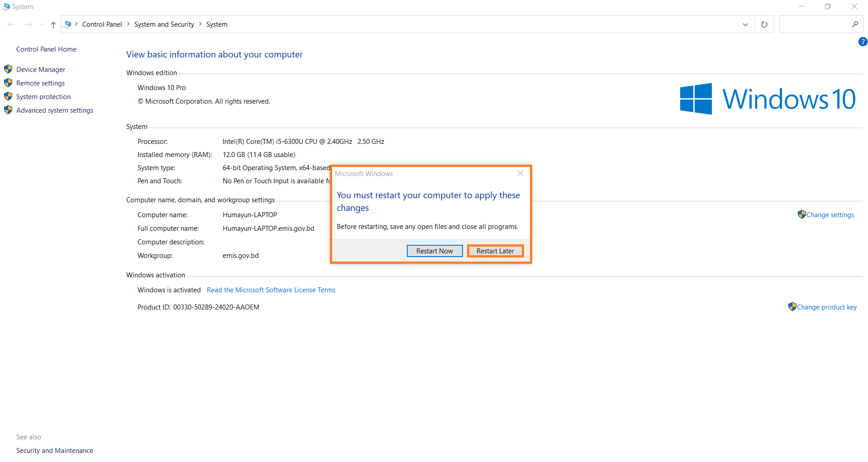Click the shield icon beside Device Manager
The image size is (868, 462).
pyautogui.click(x=8, y=69)
